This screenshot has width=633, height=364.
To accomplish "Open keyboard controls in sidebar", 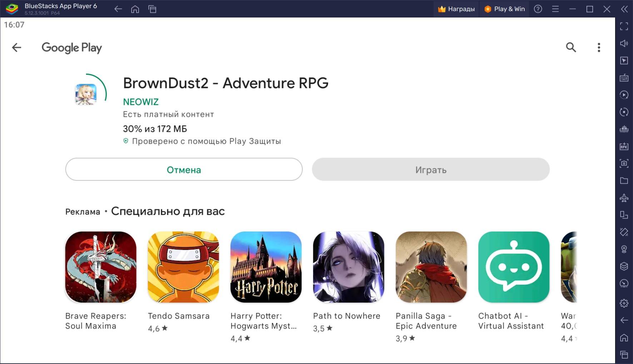I will click(x=624, y=78).
